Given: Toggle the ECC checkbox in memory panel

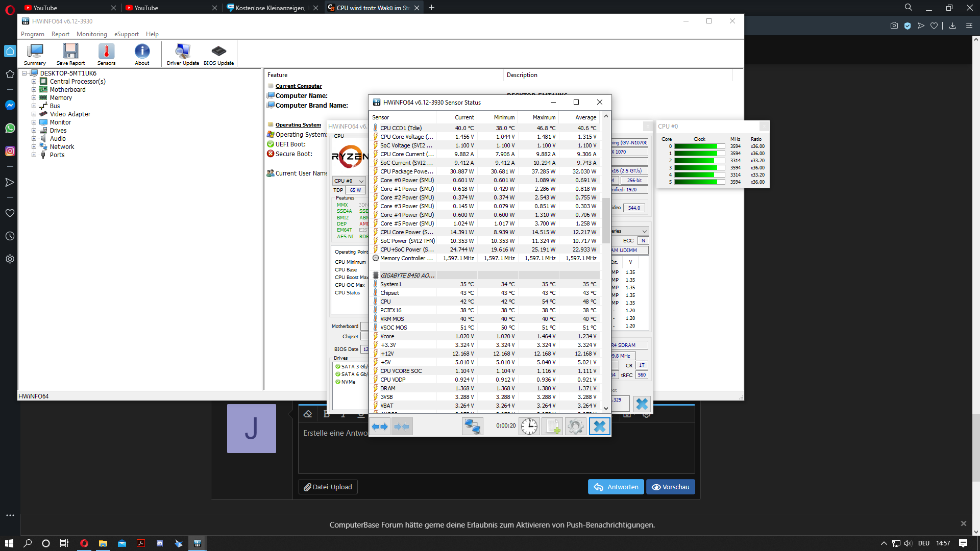Looking at the screenshot, I should [643, 241].
